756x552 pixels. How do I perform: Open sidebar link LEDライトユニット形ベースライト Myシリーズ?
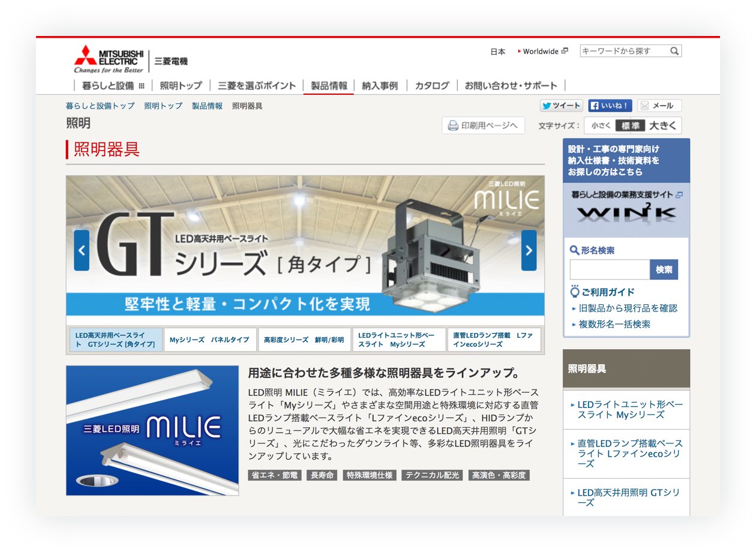[x=630, y=410]
